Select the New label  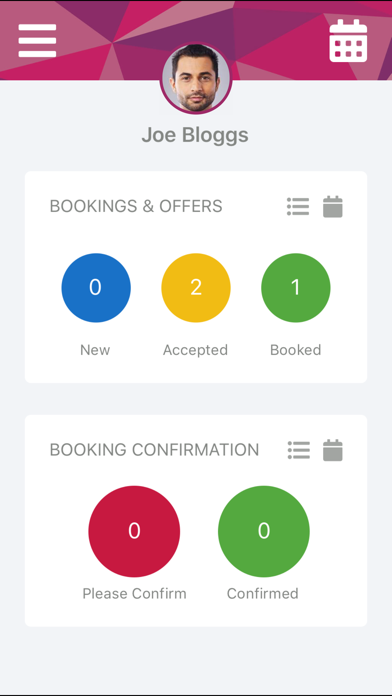coord(95,350)
